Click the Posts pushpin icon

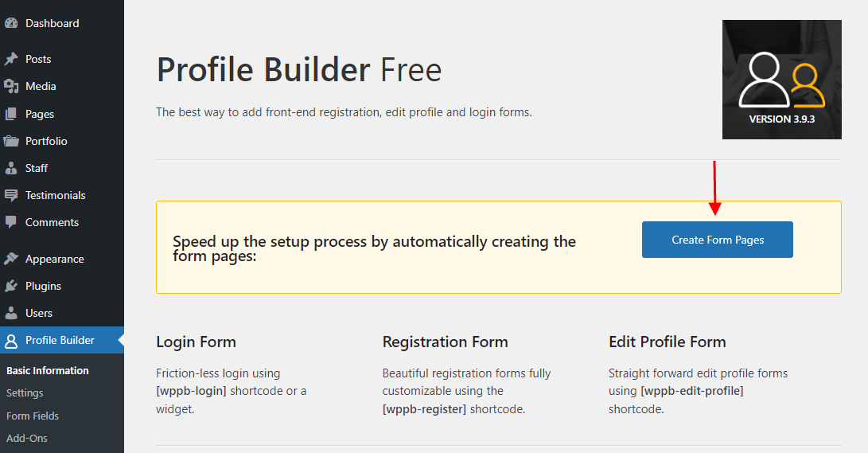pos(11,59)
